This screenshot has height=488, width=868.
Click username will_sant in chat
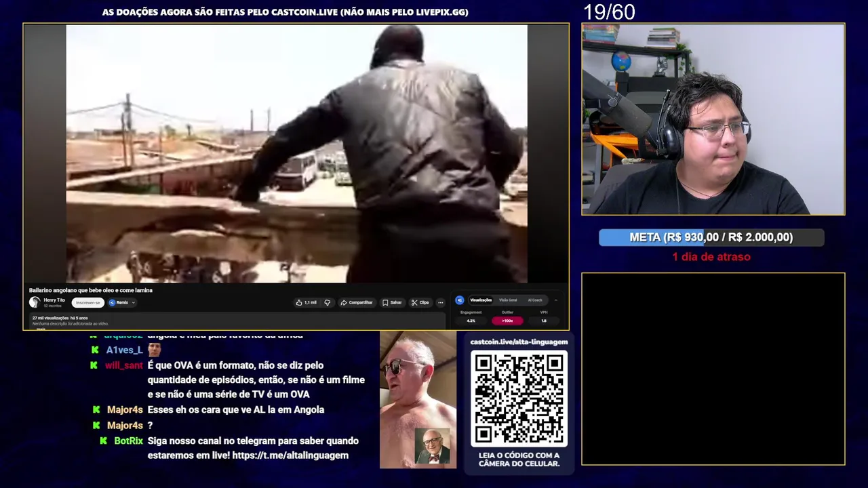[x=124, y=365]
